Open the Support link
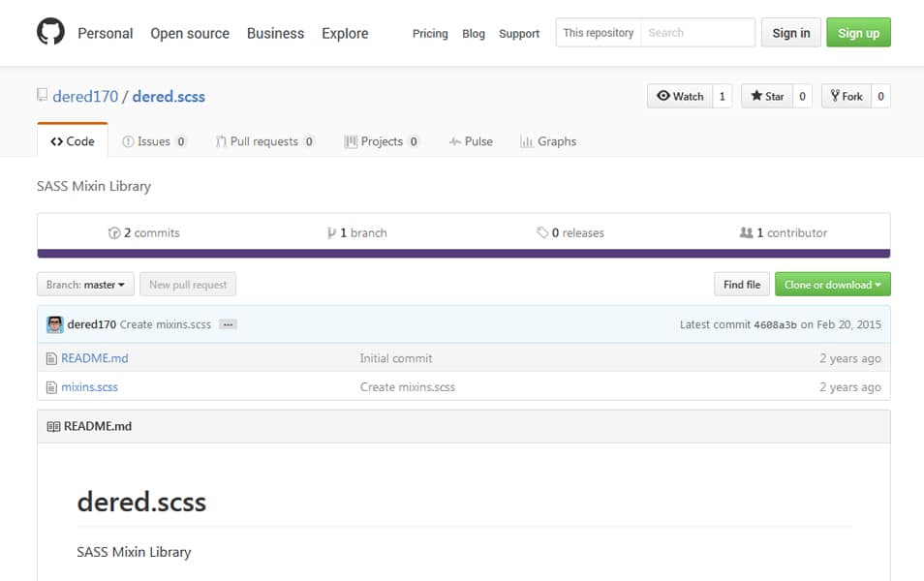Viewport: 924px width, 581px height. (x=519, y=34)
